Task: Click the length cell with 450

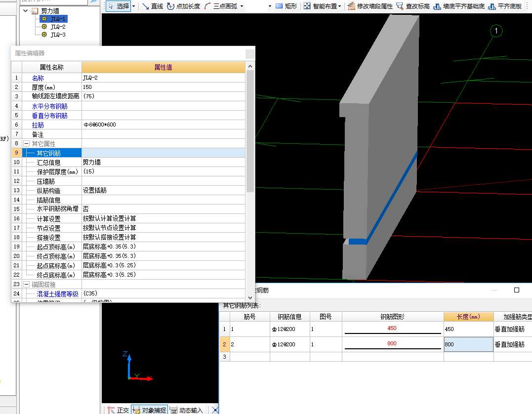Action: coord(468,329)
